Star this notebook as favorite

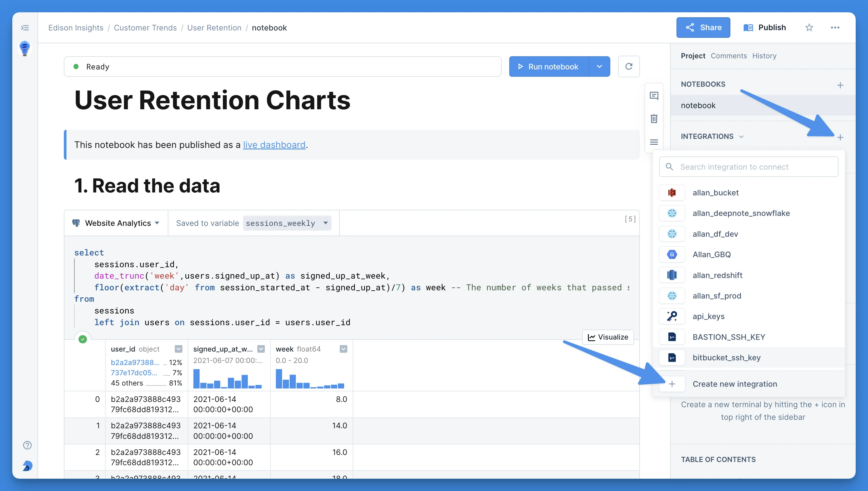(x=809, y=28)
